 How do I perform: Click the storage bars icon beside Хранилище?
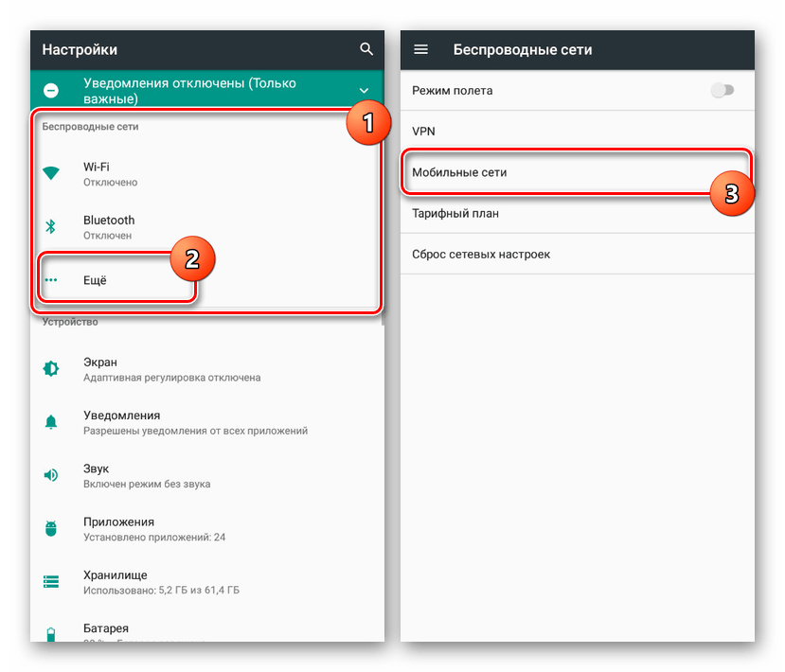click(x=51, y=581)
